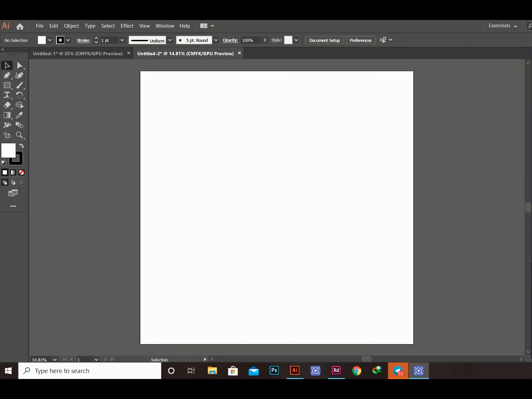Choose the Rectangle tool
Viewport: 532px width, 399px height.
(x=7, y=85)
